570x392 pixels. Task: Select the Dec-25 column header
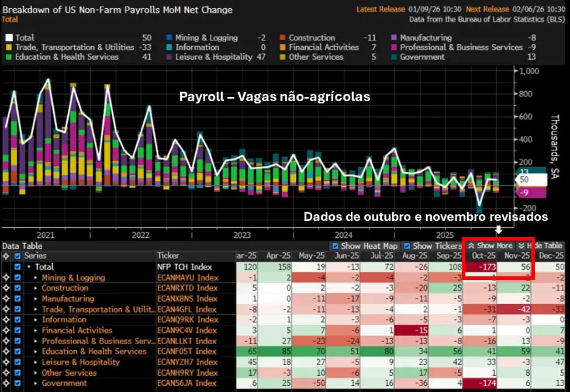pos(551,256)
